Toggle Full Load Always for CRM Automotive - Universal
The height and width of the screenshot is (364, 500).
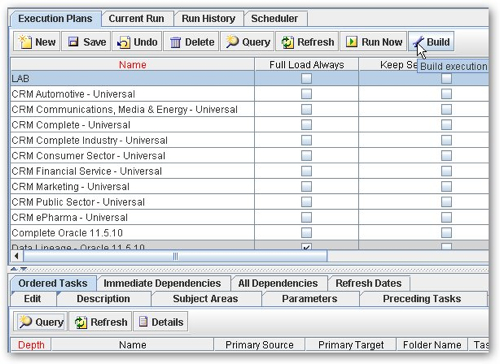pyautogui.click(x=306, y=94)
